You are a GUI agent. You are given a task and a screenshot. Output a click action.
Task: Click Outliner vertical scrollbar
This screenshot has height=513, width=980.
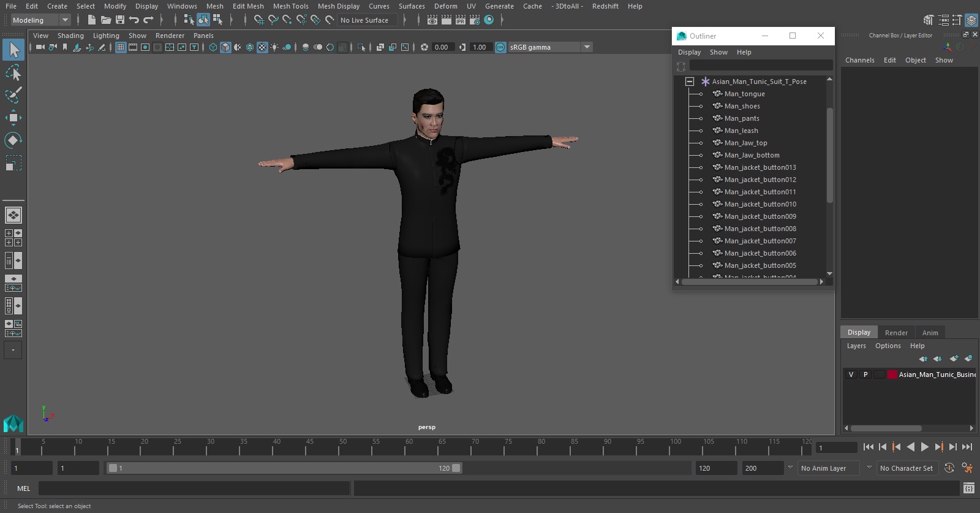click(830, 155)
